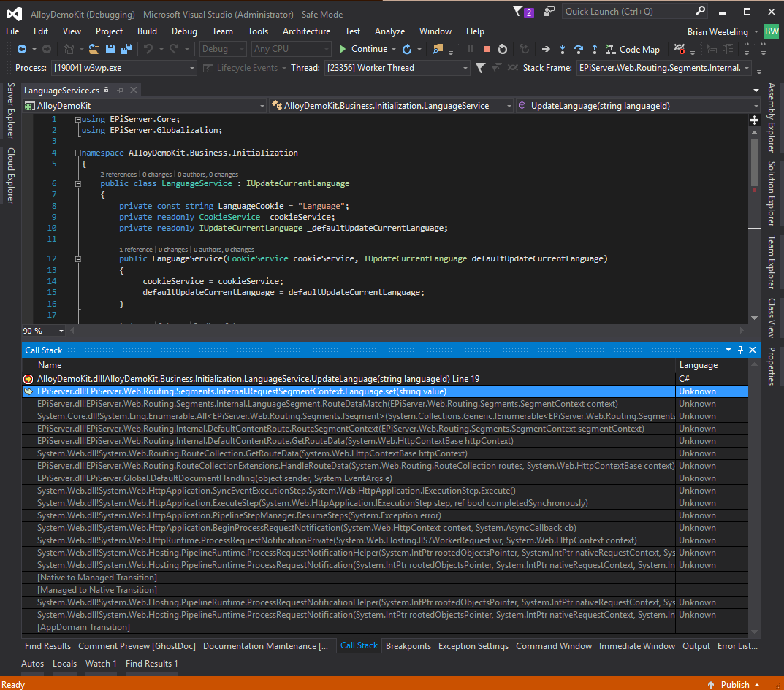Image resolution: width=784 pixels, height=690 pixels.
Task: Click the Find in Files icon
Action: 438,49
